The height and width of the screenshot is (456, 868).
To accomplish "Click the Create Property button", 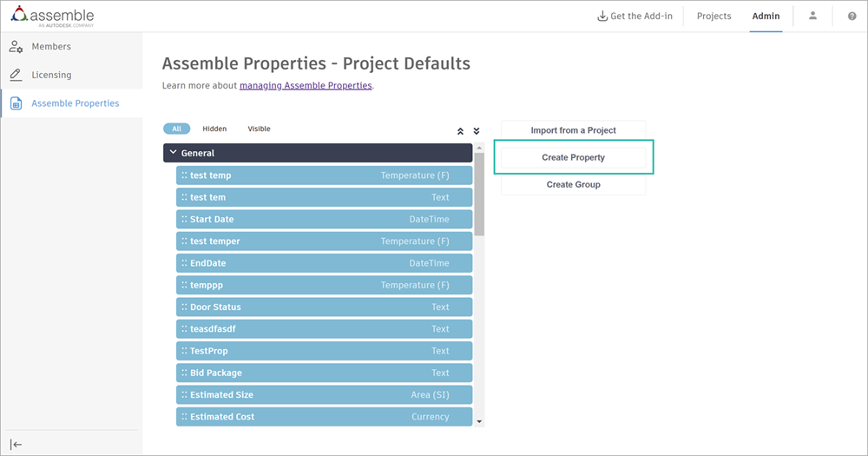I will 573,157.
